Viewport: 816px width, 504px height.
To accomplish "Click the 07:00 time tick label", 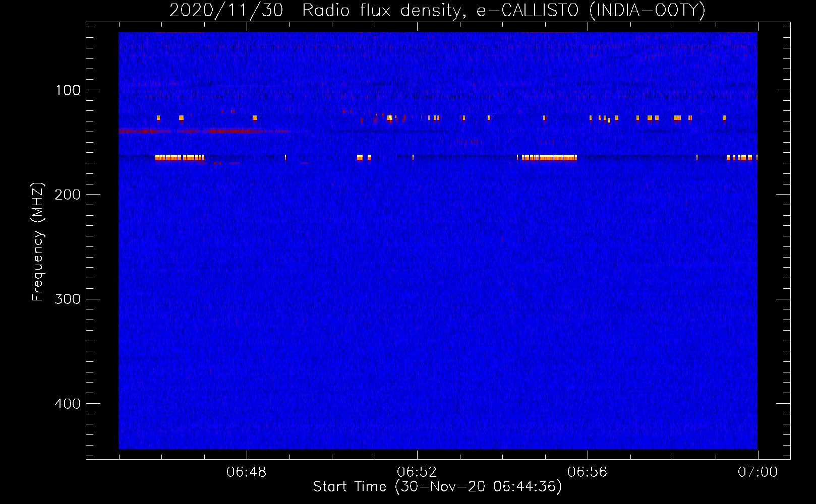I will [758, 472].
